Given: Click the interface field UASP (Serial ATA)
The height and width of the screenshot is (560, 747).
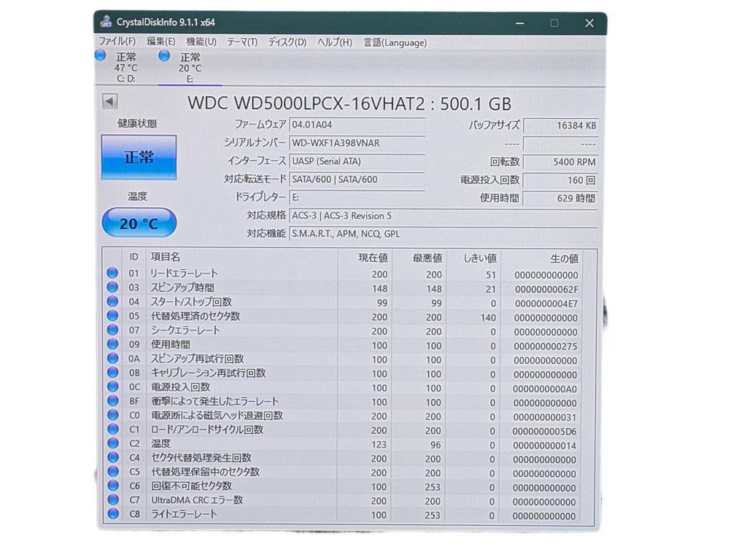Looking at the screenshot, I should tap(357, 161).
